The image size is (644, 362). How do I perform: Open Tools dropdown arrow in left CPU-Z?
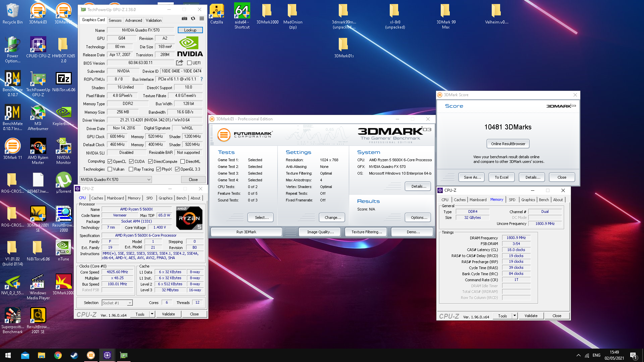click(x=152, y=314)
